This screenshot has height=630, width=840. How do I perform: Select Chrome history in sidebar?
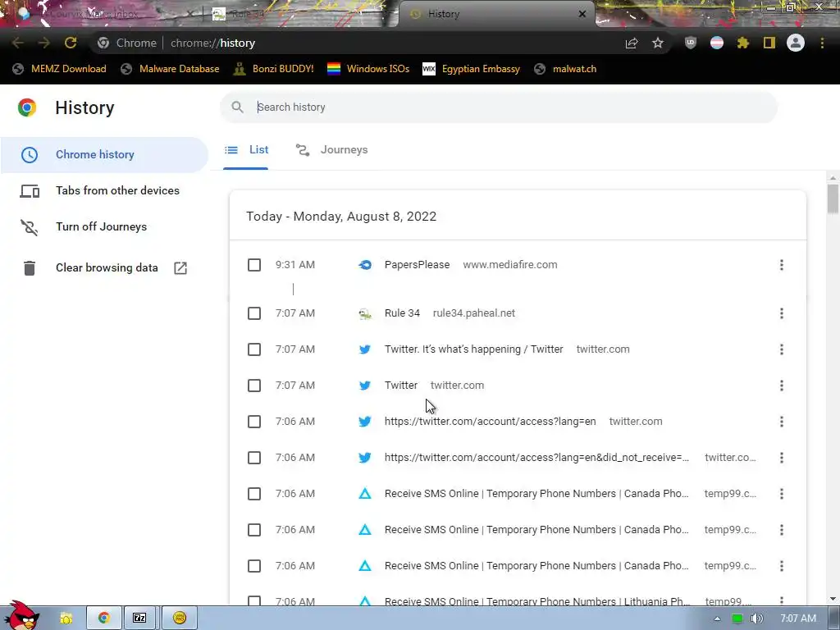point(104,154)
